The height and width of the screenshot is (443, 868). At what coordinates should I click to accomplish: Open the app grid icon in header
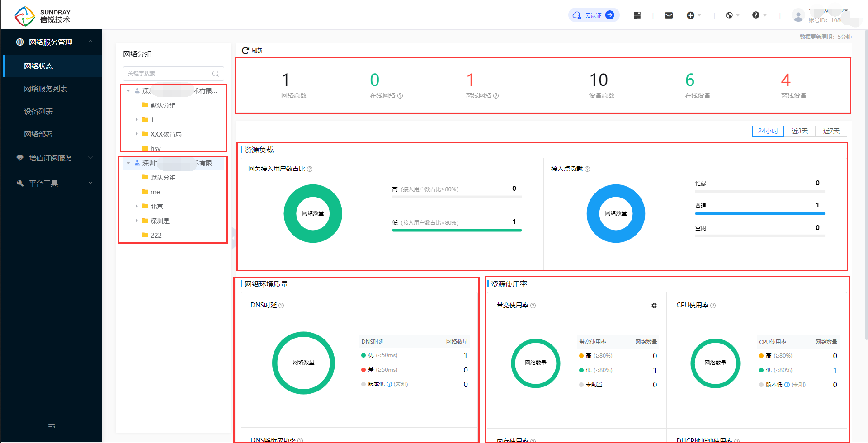pyautogui.click(x=637, y=15)
